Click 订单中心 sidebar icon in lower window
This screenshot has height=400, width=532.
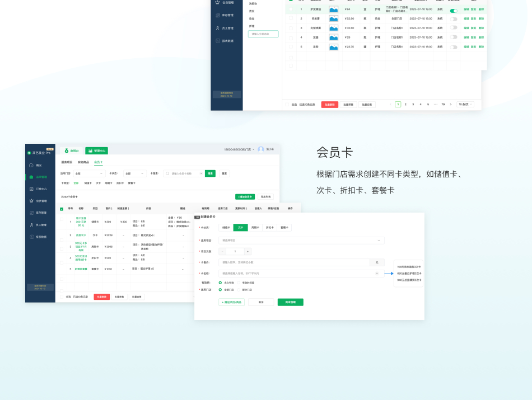click(x=30, y=189)
